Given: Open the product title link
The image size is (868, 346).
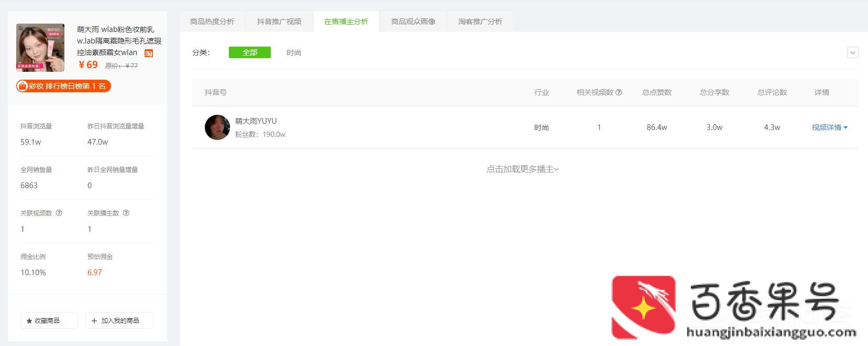Looking at the screenshot, I should pos(119,41).
